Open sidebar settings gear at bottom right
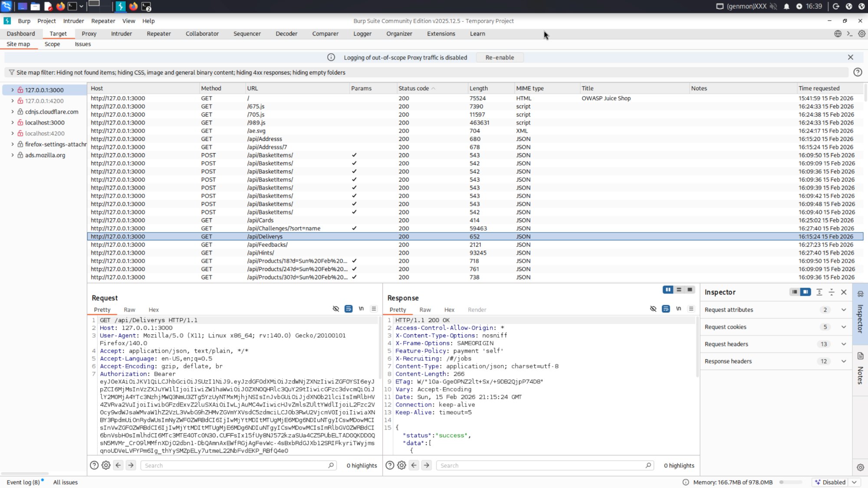868x488 pixels. (860, 468)
